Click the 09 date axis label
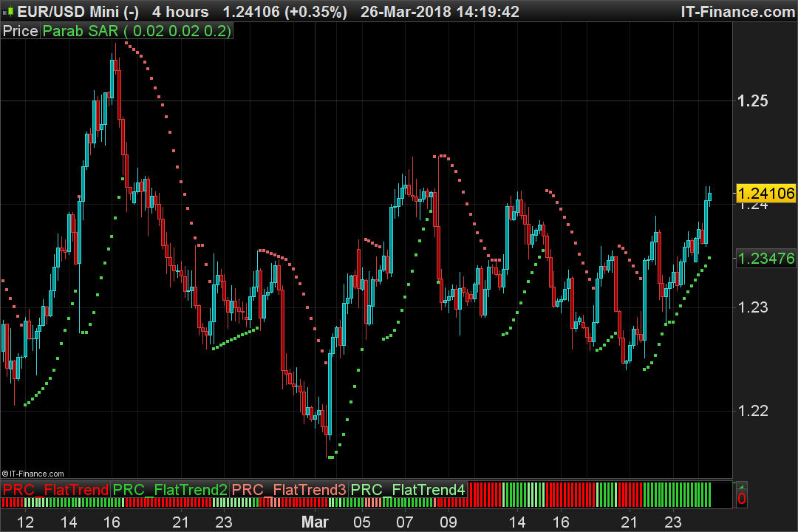Image resolution: width=798 pixels, height=532 pixels. coord(449,522)
